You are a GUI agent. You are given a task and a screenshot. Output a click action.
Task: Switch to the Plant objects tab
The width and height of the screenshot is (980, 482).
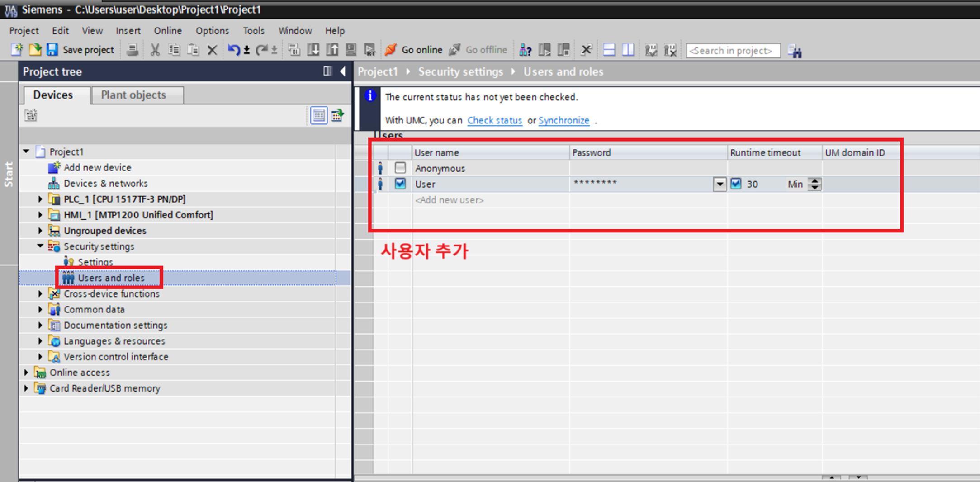(137, 95)
